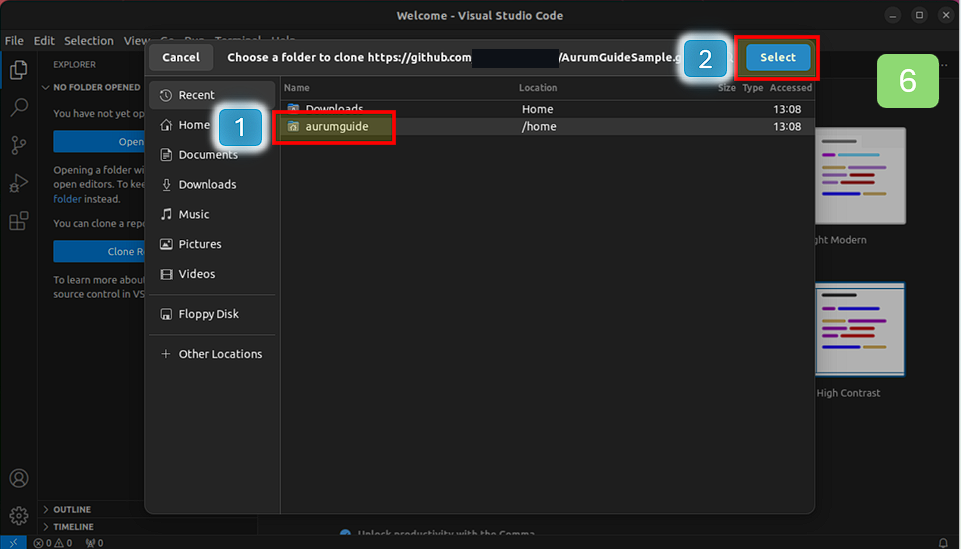Open Floppy Disk in dialog sidebar
The width and height of the screenshot is (961, 549).
pos(212,314)
